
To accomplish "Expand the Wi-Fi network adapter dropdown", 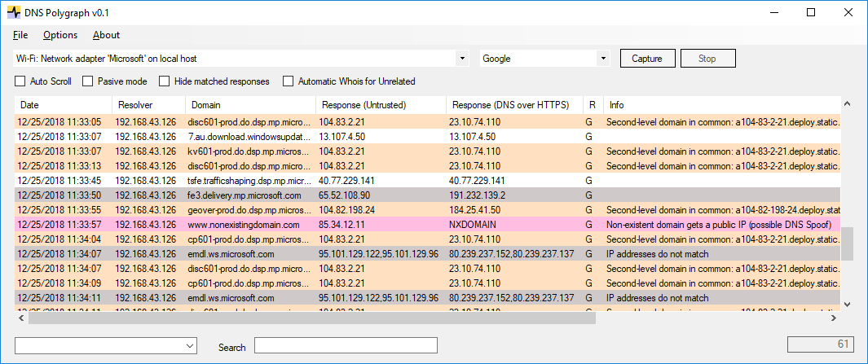I will (x=463, y=59).
